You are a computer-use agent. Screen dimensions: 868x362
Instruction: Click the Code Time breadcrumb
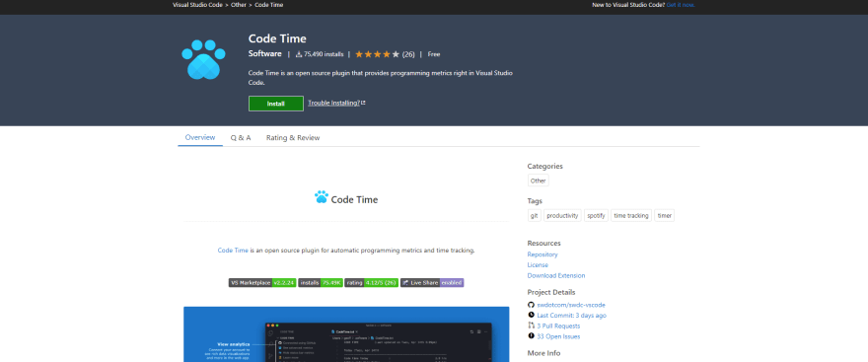pyautogui.click(x=269, y=5)
